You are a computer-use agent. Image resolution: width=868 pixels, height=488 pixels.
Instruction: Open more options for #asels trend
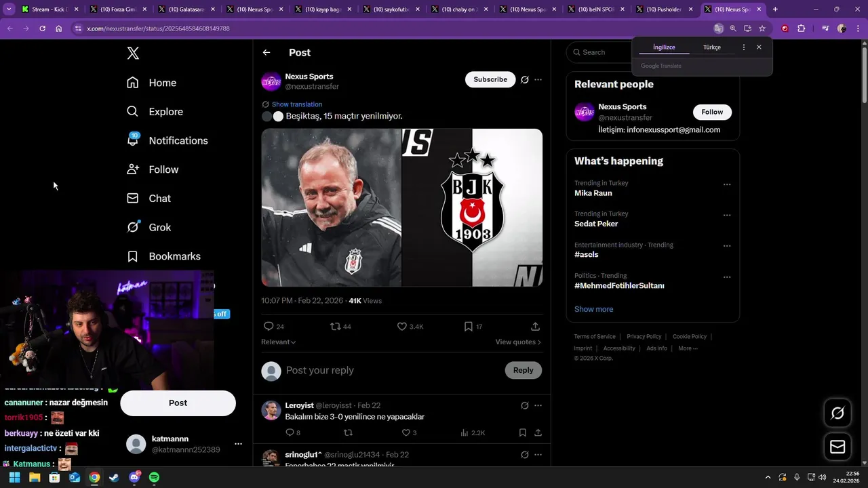tap(727, 246)
